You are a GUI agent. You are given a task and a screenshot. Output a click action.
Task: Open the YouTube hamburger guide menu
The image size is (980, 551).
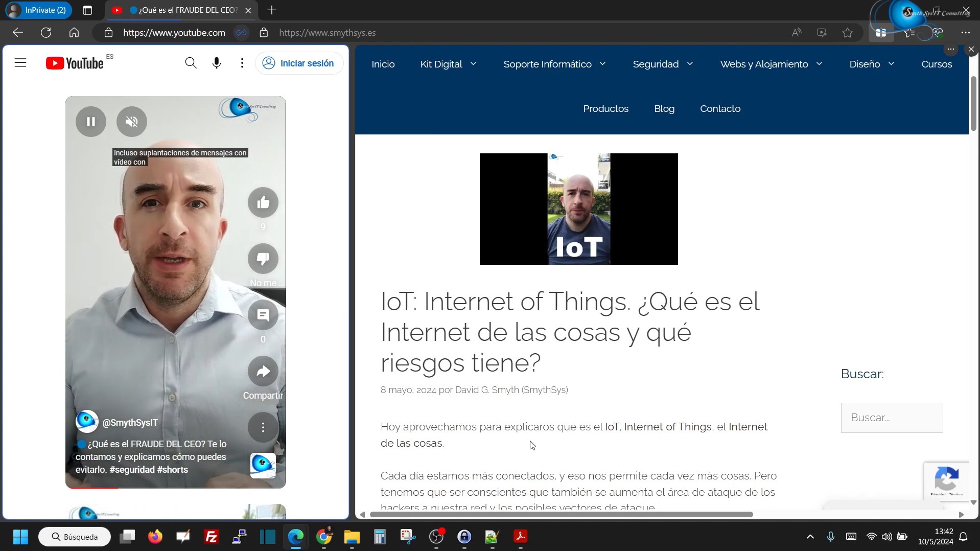[20, 63]
